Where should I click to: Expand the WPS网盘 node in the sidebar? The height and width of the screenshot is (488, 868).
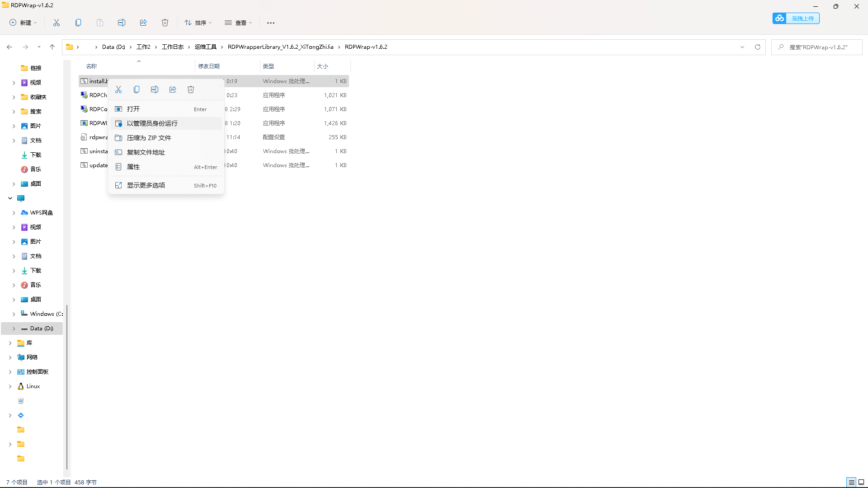tap(14, 213)
